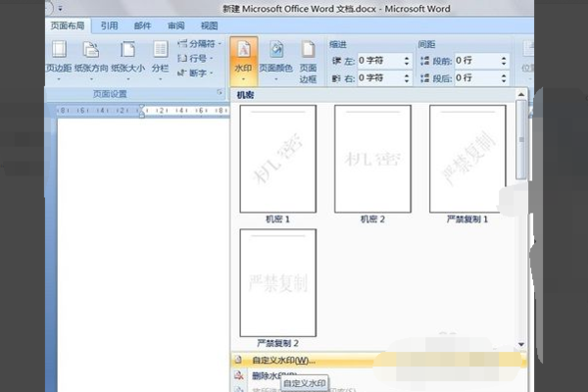Click the 水印 watermark button
Screen dimensions: 588x392
point(243,60)
